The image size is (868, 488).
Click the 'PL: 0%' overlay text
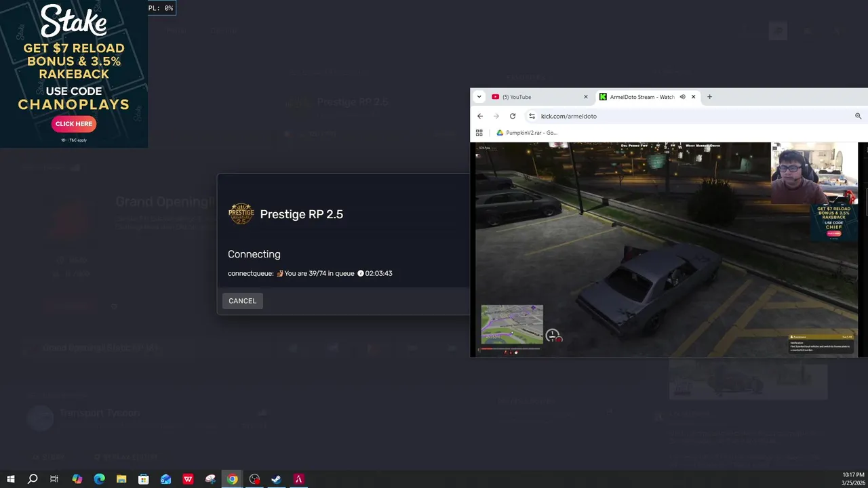161,8
